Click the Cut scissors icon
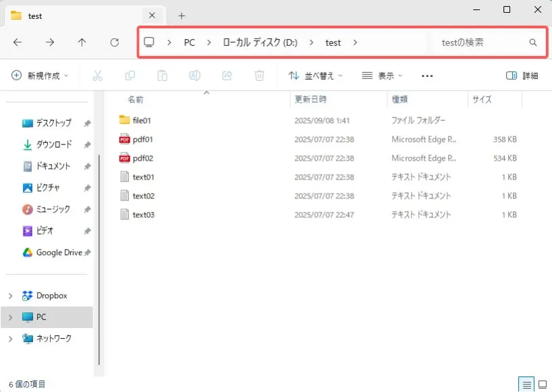 (97, 76)
